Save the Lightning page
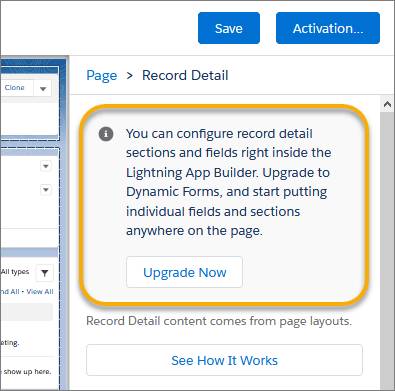The height and width of the screenshot is (391, 395). click(x=229, y=28)
